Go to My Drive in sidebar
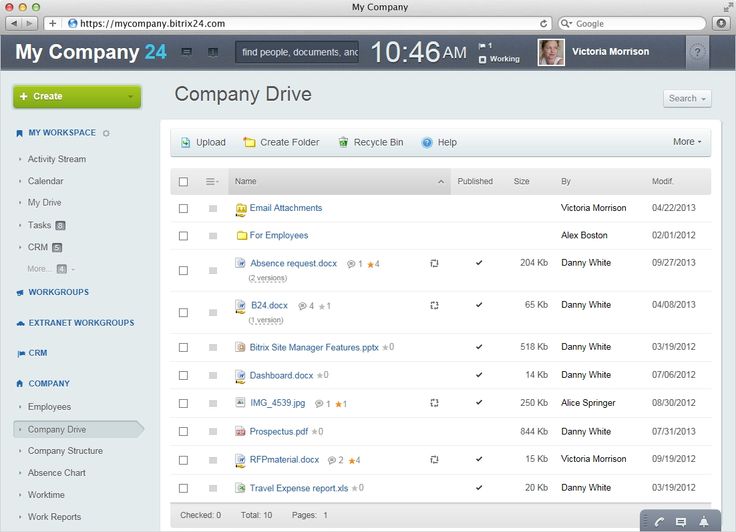Viewport: 736px width, 532px height. tap(45, 203)
